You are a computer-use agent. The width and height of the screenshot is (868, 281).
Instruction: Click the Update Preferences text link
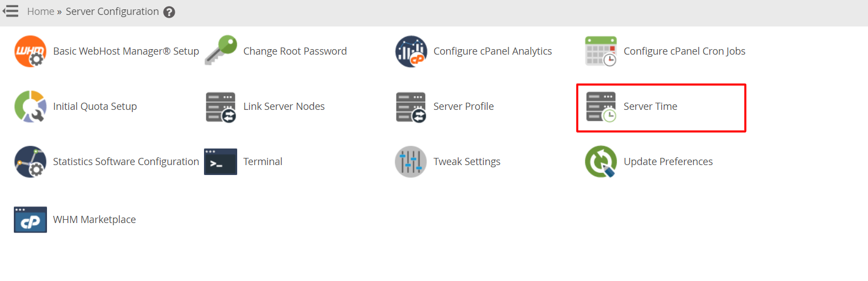pos(668,162)
